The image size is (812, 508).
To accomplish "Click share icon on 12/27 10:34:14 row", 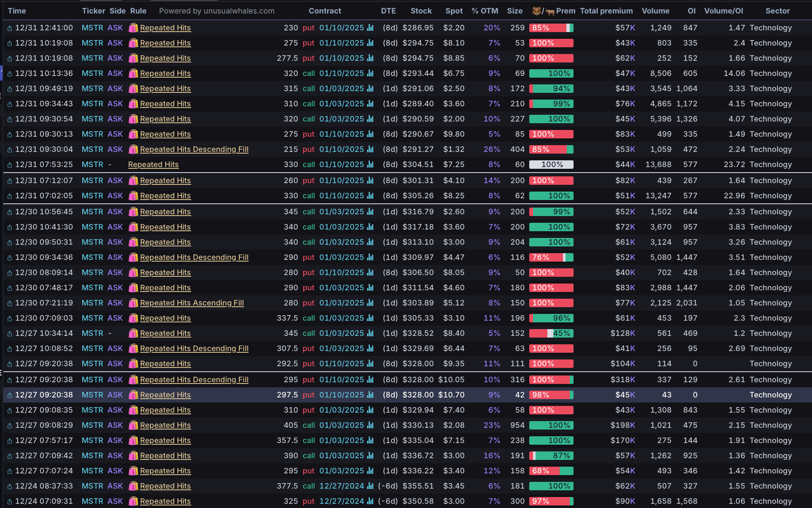I will 9,334.
